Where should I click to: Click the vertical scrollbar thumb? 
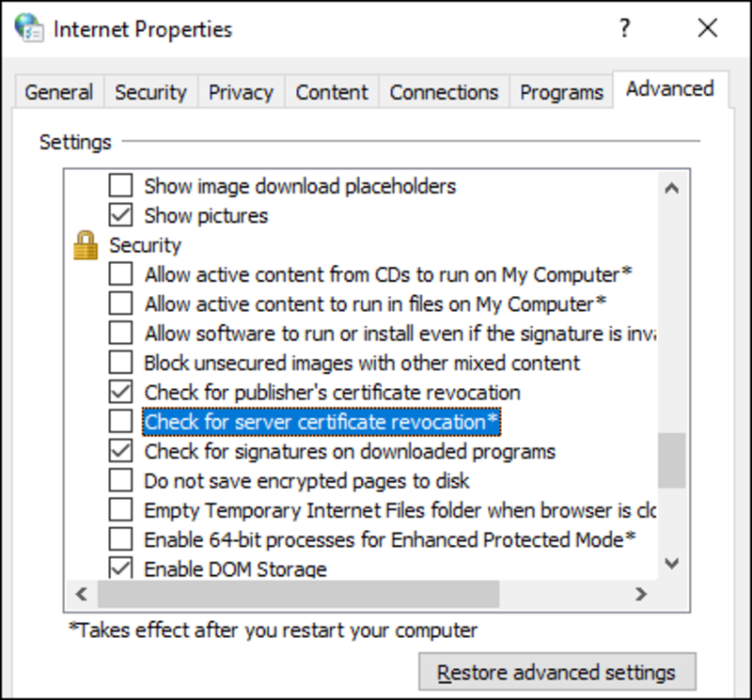coord(671,460)
